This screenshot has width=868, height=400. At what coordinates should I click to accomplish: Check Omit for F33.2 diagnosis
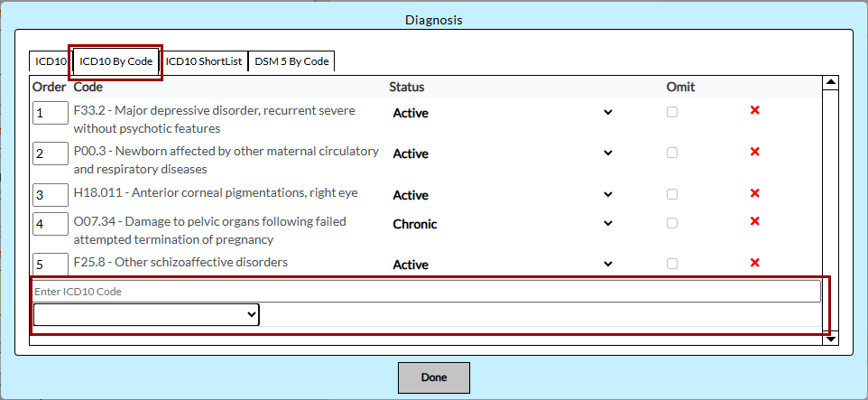pyautogui.click(x=672, y=112)
